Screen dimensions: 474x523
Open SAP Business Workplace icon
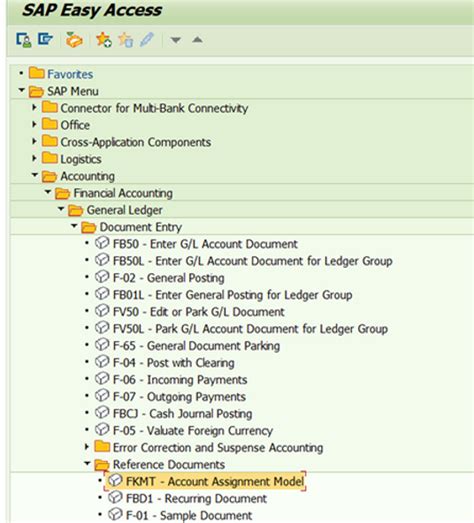coord(74,40)
